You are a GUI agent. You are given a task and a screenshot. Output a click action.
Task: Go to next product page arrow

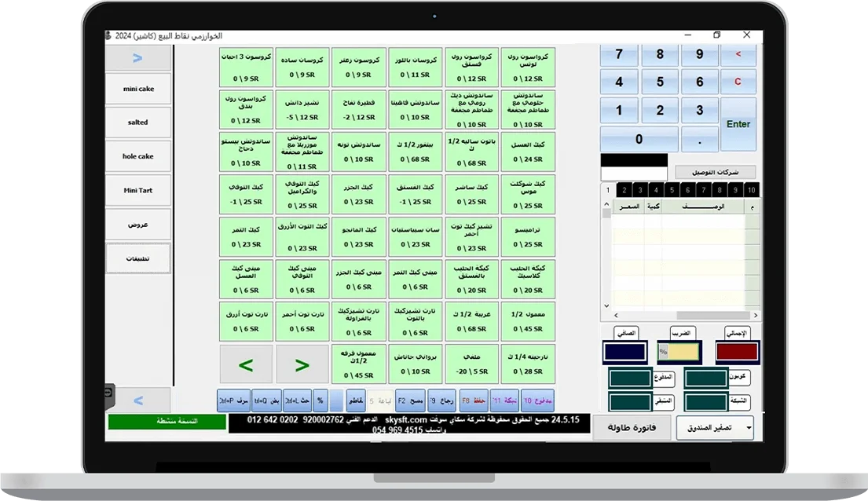(302, 365)
